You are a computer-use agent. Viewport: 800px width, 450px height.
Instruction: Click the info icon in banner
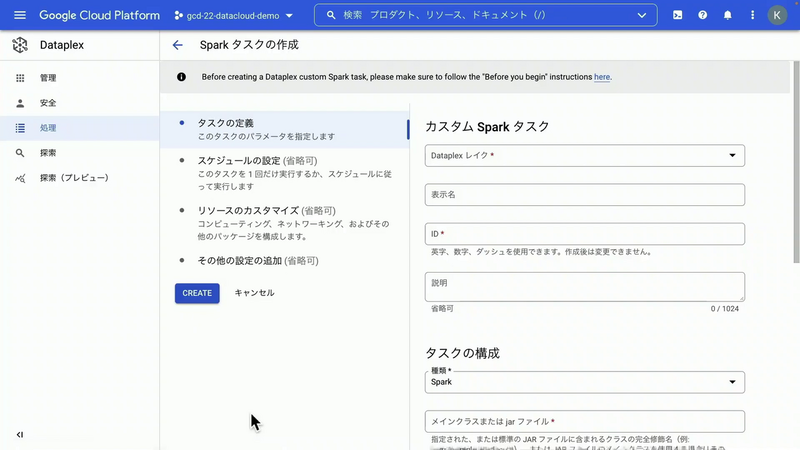point(181,77)
